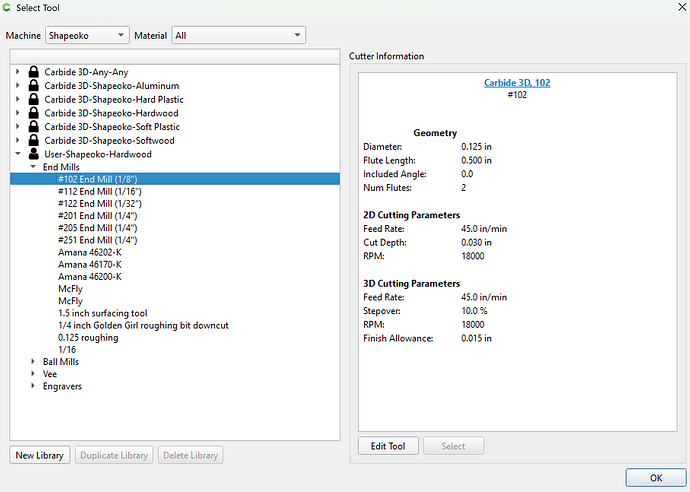The width and height of the screenshot is (690, 492).
Task: Click the lock icon beside Carbide 3D-Shapeoko-Aluminum
Action: click(x=33, y=85)
